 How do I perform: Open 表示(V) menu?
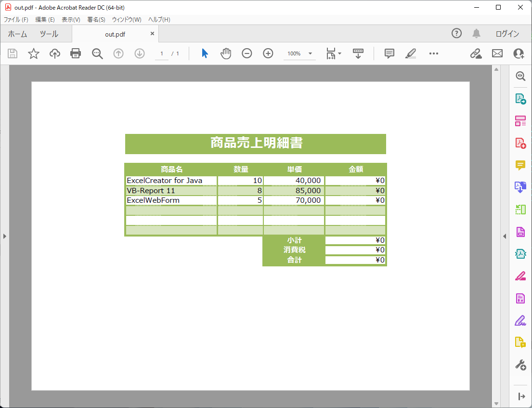pos(71,20)
